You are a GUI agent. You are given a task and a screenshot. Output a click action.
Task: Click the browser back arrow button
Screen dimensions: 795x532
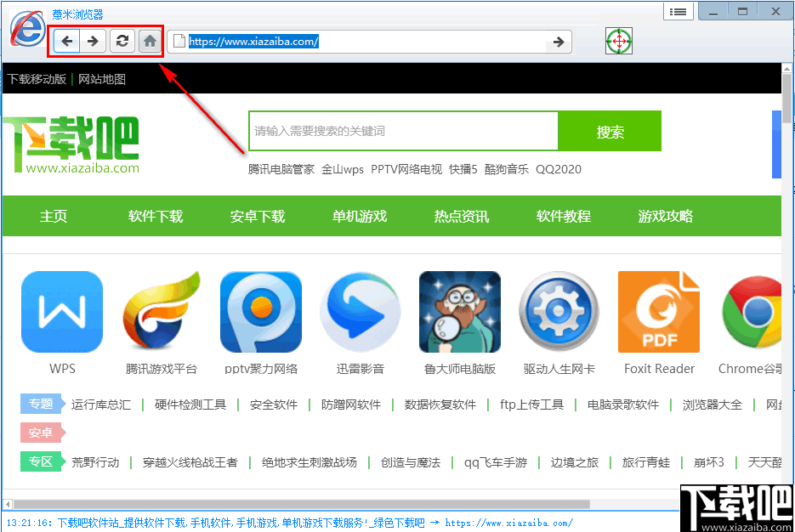66,41
